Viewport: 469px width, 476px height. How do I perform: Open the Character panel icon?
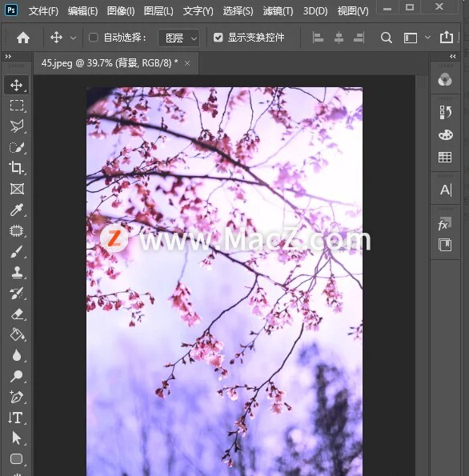(x=446, y=190)
